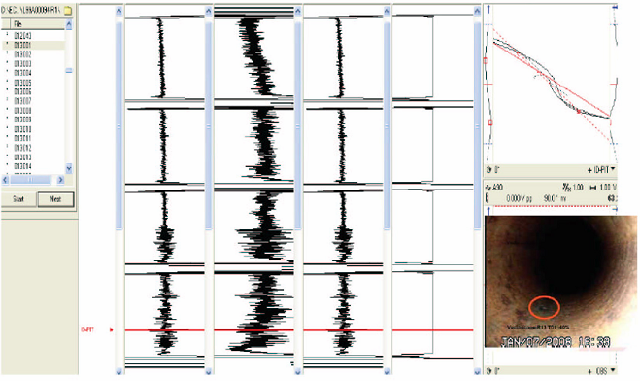Open the folder browse icon beside the path
The height and width of the screenshot is (381, 640).
click(68, 10)
